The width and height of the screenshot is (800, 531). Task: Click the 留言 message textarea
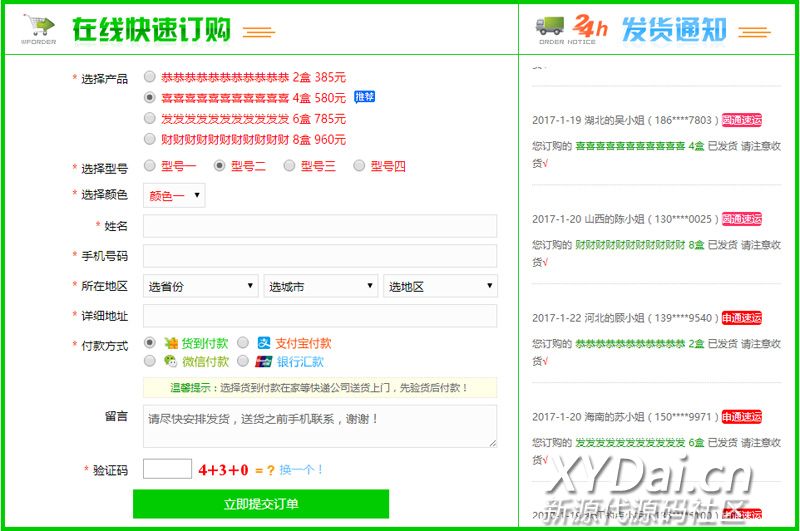click(x=320, y=426)
